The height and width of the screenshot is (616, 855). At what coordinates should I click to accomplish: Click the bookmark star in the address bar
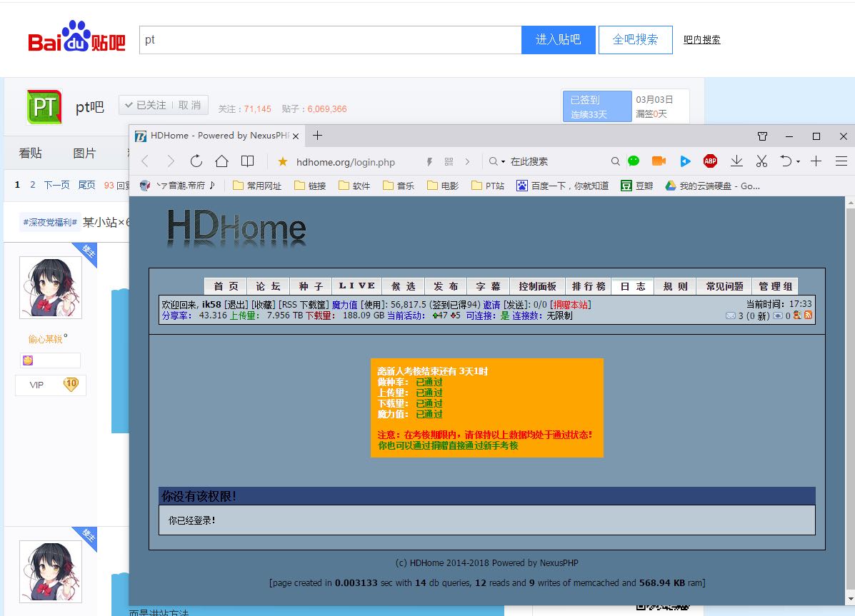point(282,161)
